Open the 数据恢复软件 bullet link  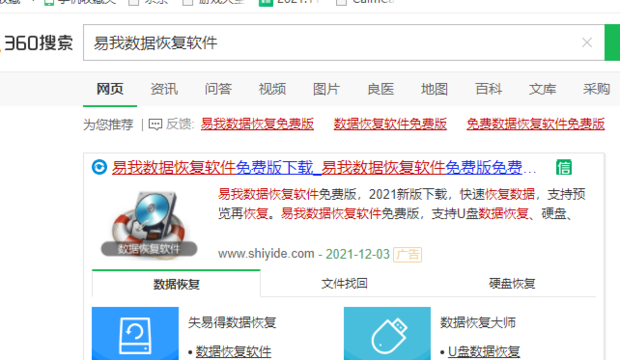coord(234,351)
